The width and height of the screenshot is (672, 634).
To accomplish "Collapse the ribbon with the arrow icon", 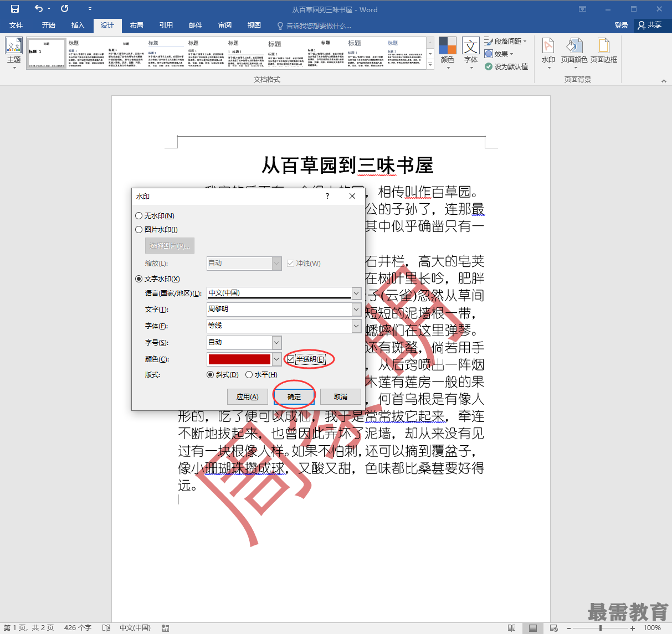I will 664,81.
